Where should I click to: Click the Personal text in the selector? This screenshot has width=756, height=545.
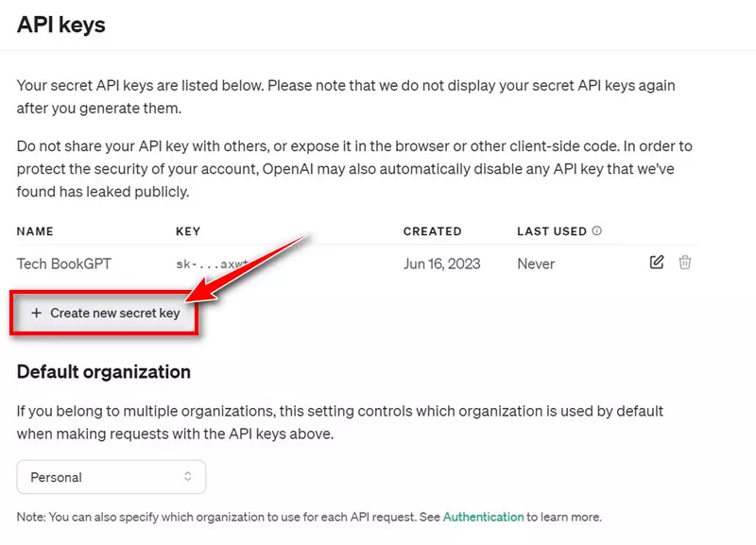pos(57,477)
